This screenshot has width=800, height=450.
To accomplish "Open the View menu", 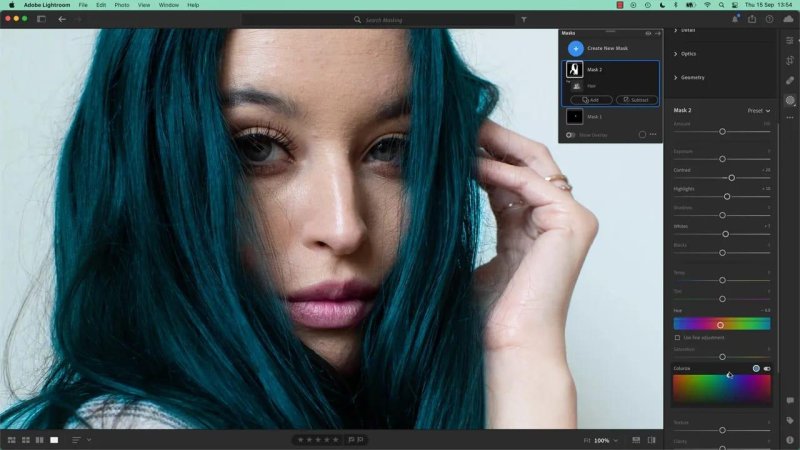I will pos(144,5).
